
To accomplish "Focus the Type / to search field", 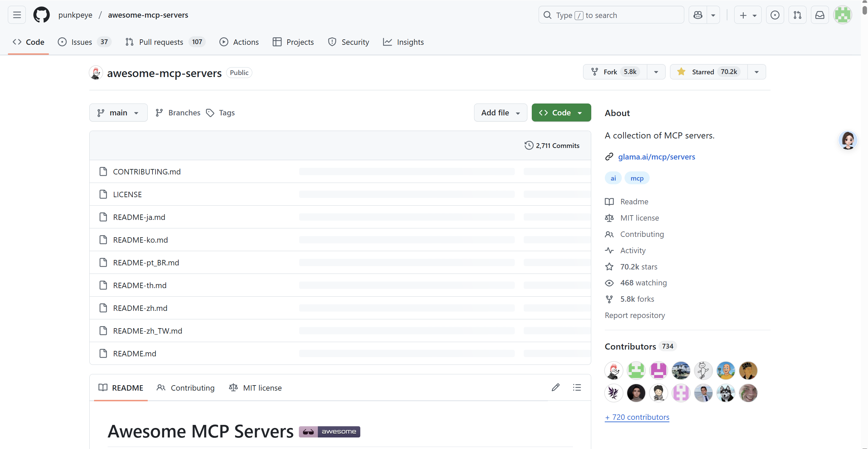I will pos(611,15).
